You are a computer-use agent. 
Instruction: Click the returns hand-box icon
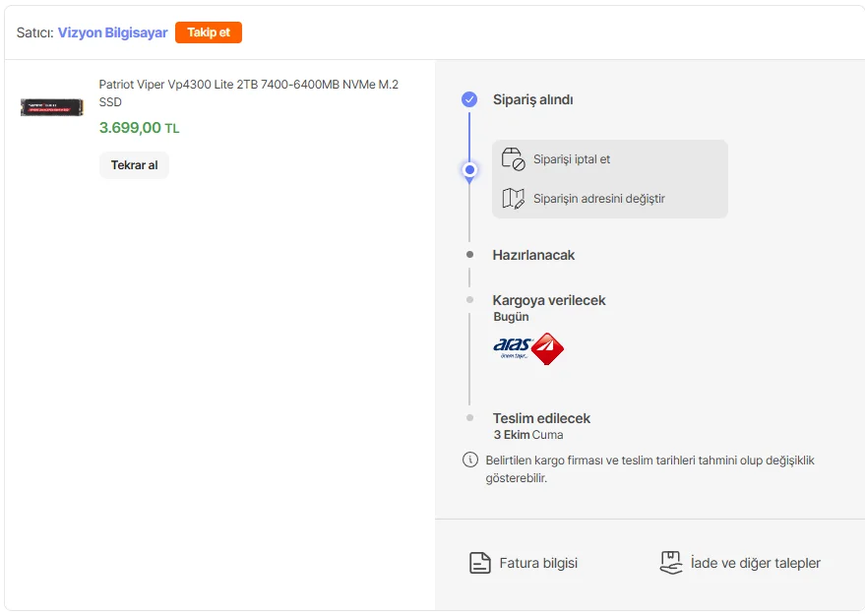point(670,563)
